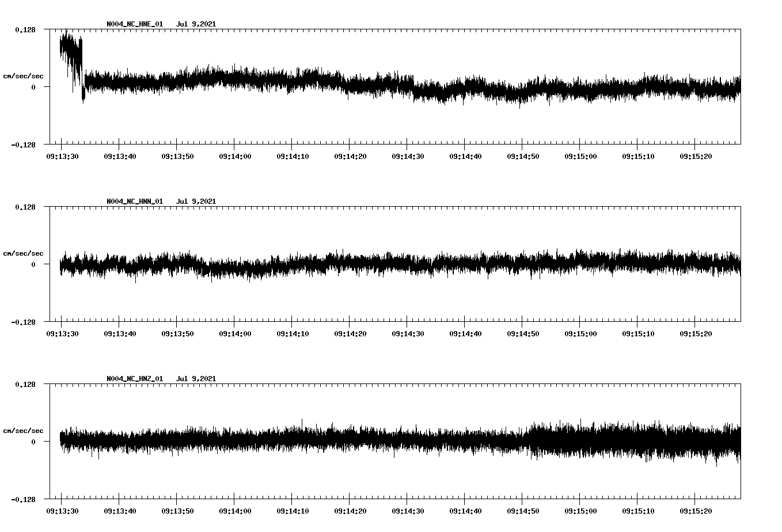Click the 09:15:20 time label under the HNZ plot
The height and width of the screenshot is (532, 782).
point(696,511)
